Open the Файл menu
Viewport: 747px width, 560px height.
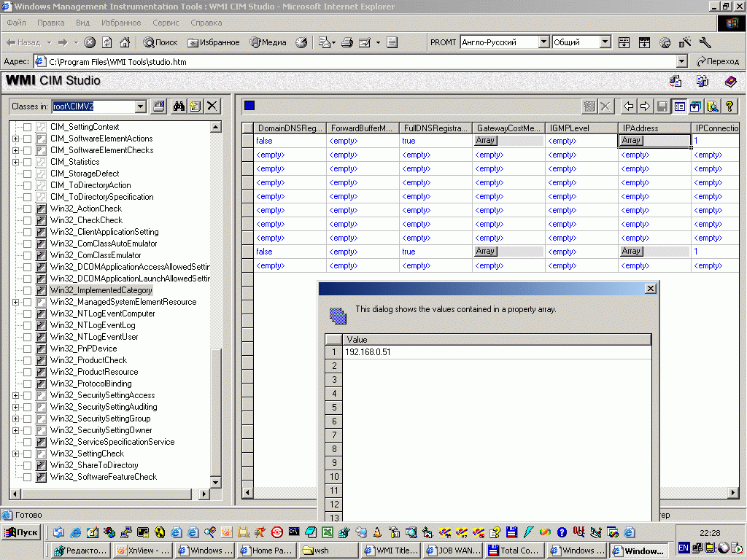pos(16,23)
